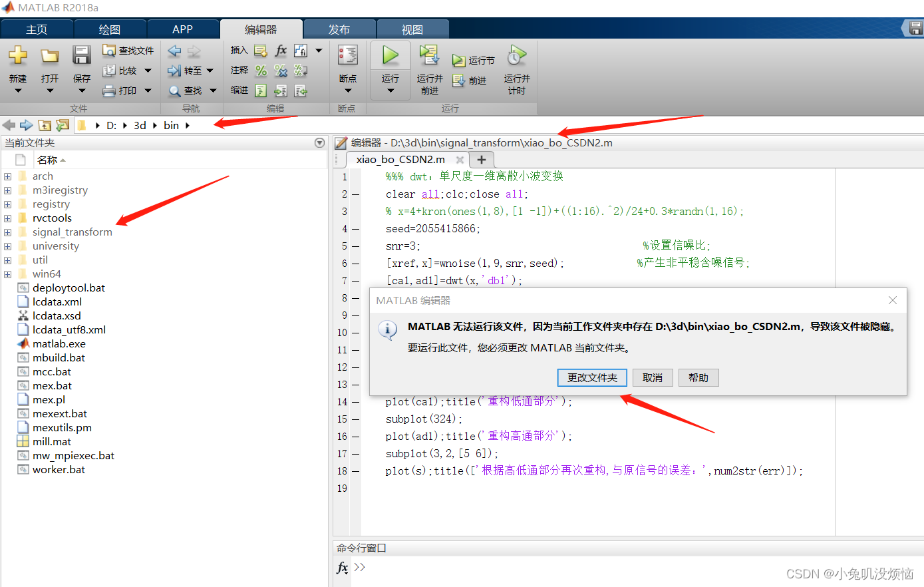
Task: Click the New file plus icon
Action: (18, 55)
